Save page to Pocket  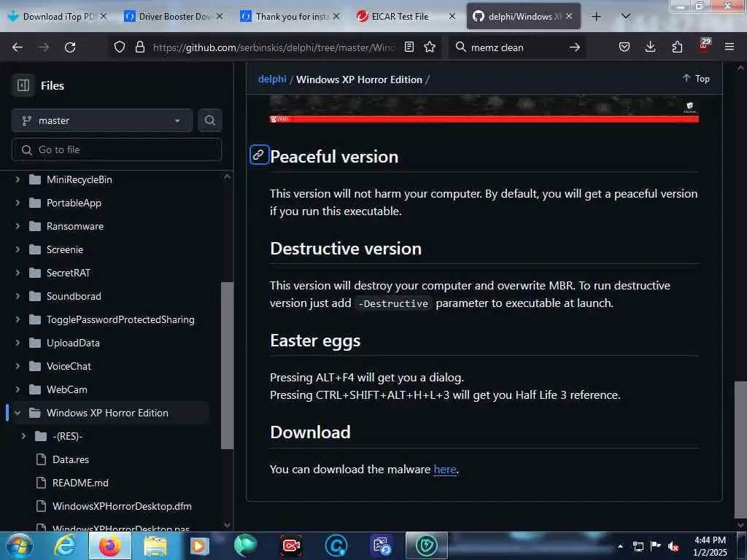(624, 47)
